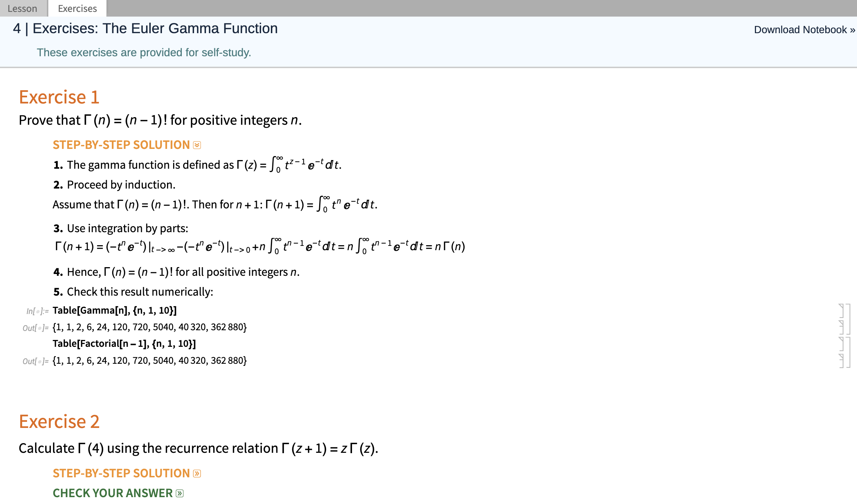Expand Exercise 2 step-by-step solution chevron icon
857x504 pixels.
(x=197, y=473)
